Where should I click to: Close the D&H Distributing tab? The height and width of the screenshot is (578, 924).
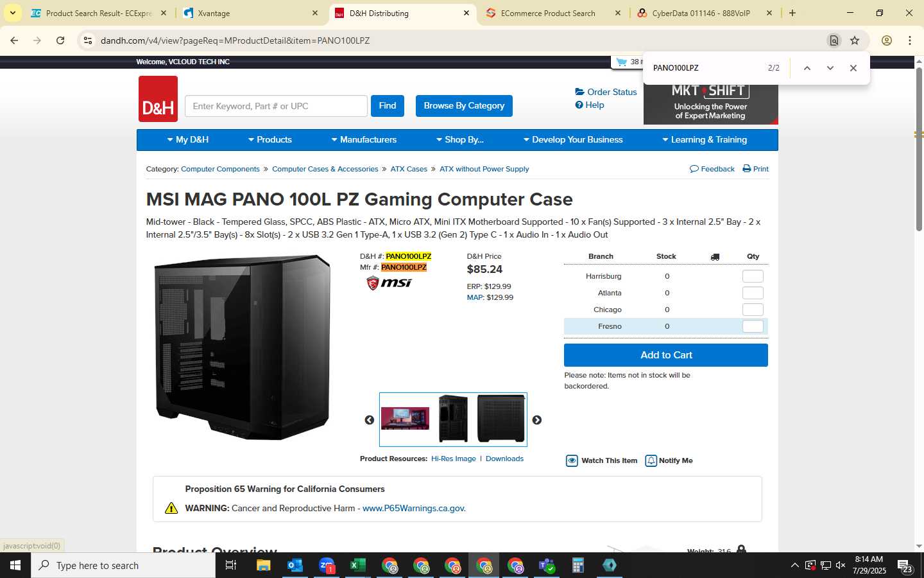pos(466,13)
